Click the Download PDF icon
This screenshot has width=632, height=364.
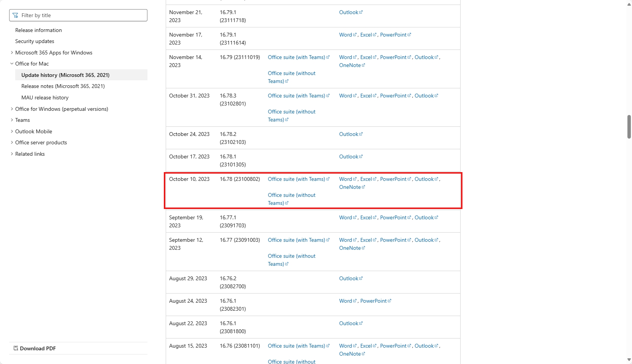pyautogui.click(x=16, y=348)
